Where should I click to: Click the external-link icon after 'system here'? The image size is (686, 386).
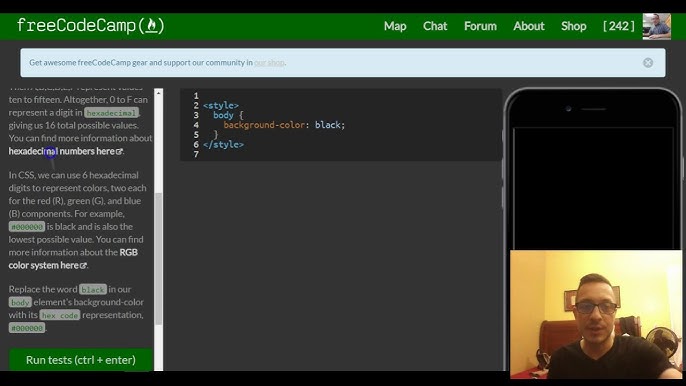click(x=83, y=266)
